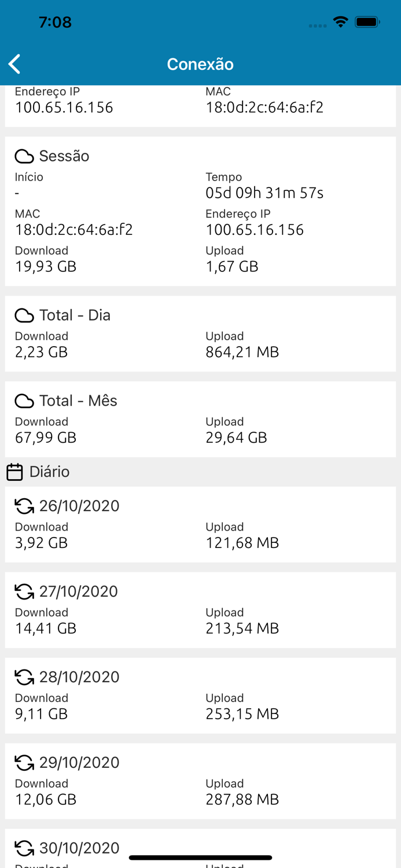This screenshot has width=401, height=868.
Task: Tap the calendar icon next to Diário
Action: point(14,472)
